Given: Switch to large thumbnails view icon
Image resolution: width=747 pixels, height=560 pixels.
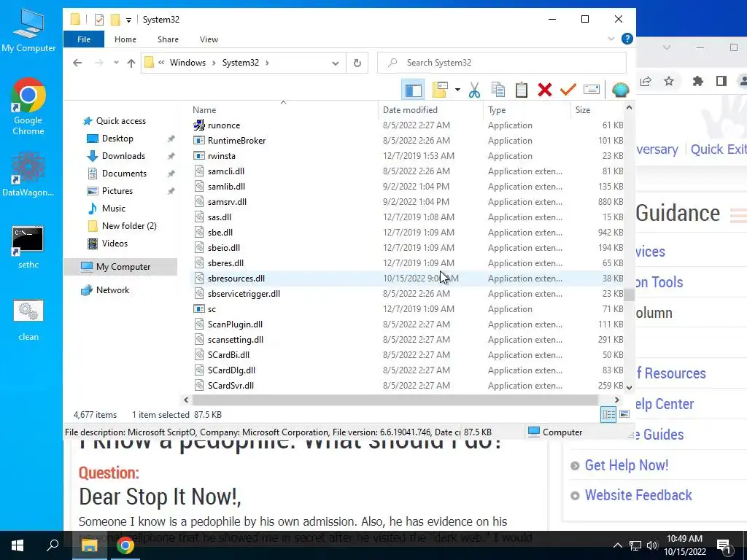Looking at the screenshot, I should 624,414.
